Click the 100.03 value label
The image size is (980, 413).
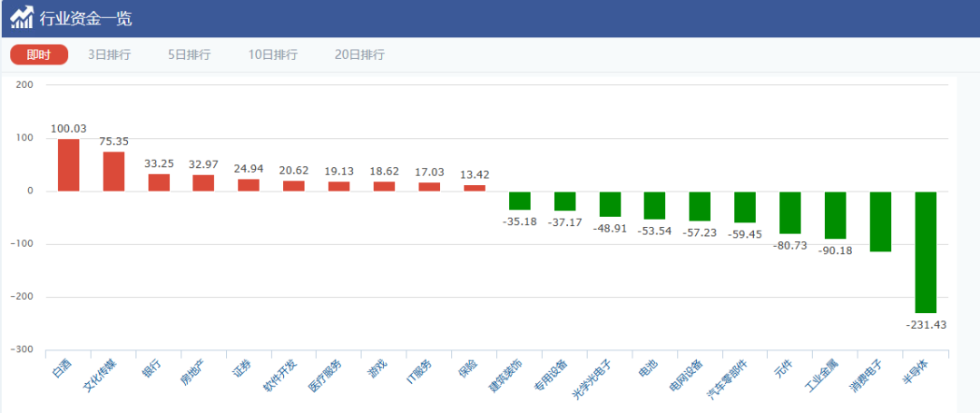pyautogui.click(x=69, y=129)
